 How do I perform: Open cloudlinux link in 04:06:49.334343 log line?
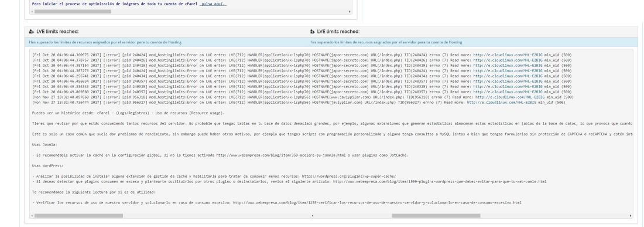tap(508, 87)
